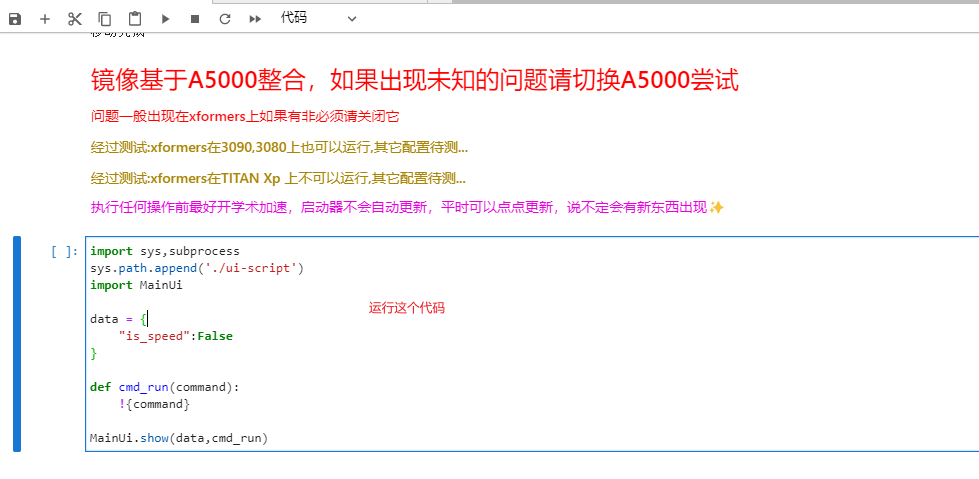Click the red 运行这个代码 label
The image size is (979, 479).
[x=406, y=308]
